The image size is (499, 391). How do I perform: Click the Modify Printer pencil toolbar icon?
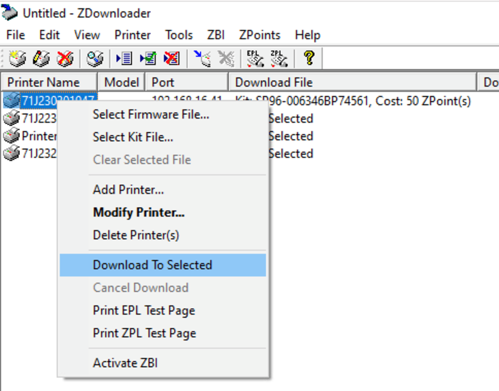point(41,59)
